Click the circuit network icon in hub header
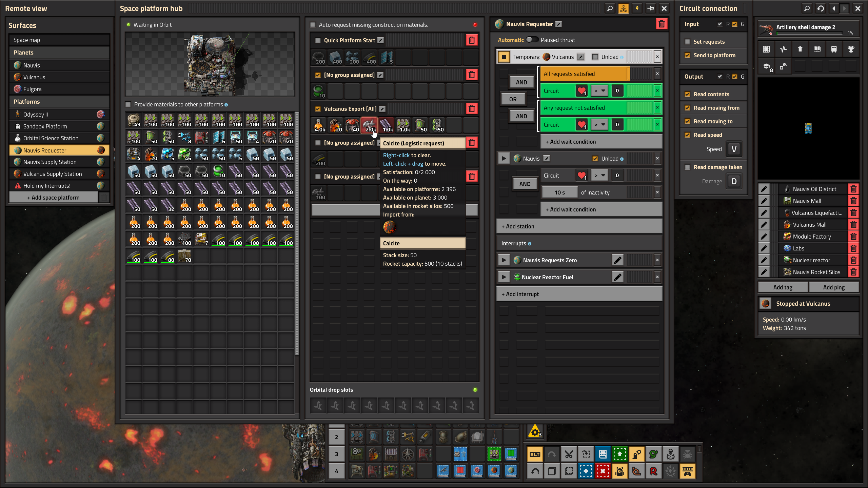The width and height of the screenshot is (868, 488). point(624,8)
